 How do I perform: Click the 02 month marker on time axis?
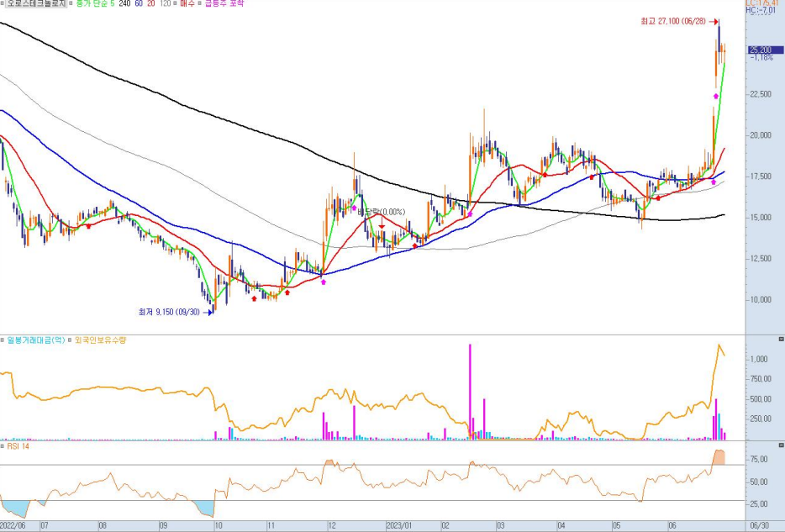coord(445,526)
